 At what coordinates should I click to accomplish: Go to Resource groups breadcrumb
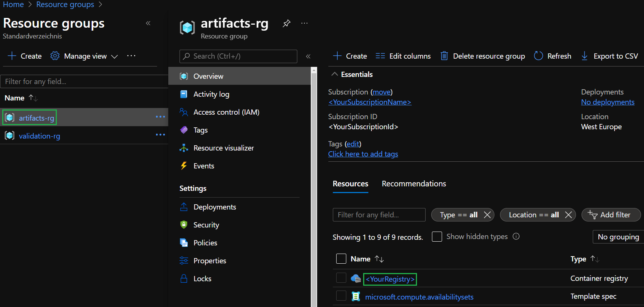point(65,4)
